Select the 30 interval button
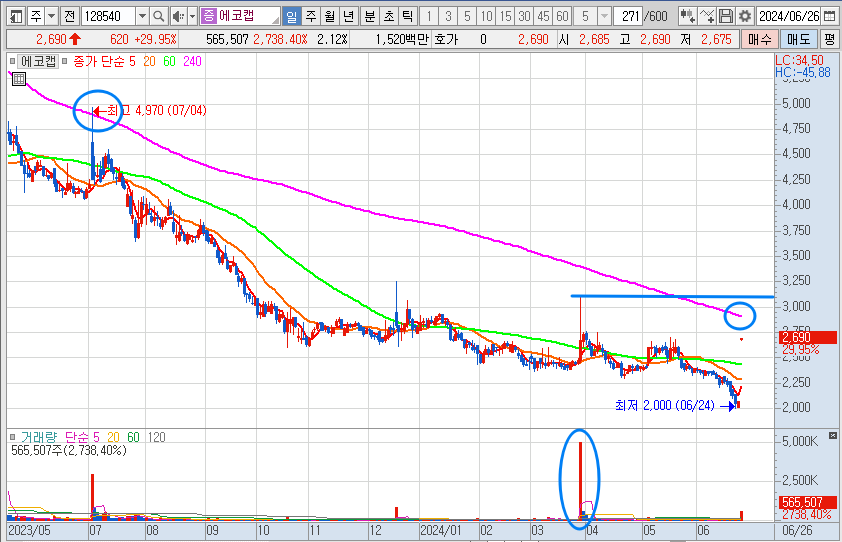 pyautogui.click(x=525, y=16)
